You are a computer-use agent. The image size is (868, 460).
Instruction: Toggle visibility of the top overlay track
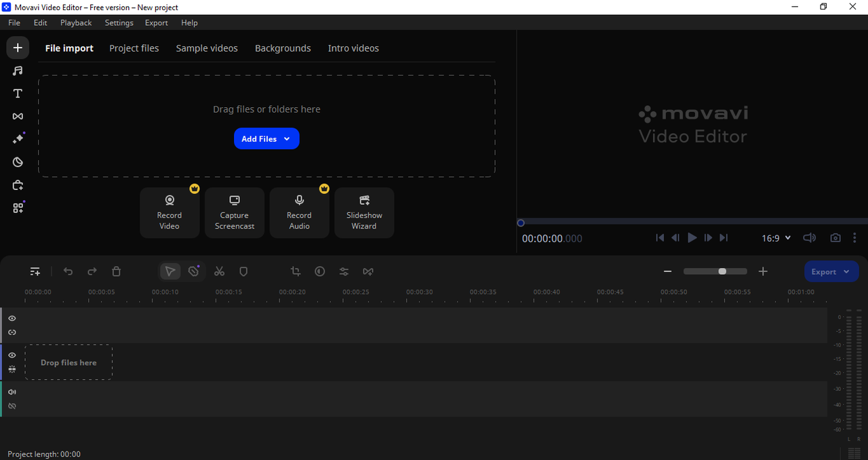click(12, 318)
